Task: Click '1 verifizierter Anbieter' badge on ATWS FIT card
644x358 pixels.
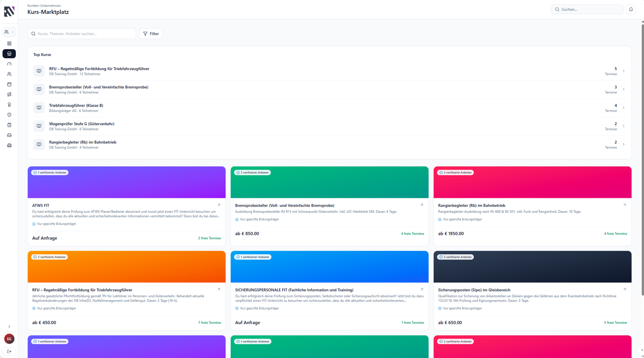Action: pyautogui.click(x=50, y=173)
